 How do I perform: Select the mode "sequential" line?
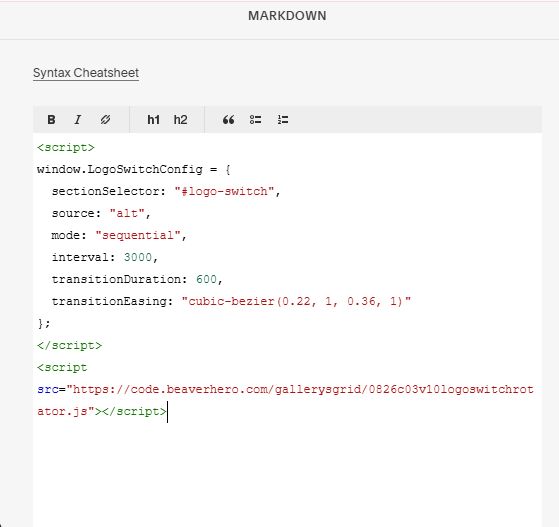coord(119,235)
